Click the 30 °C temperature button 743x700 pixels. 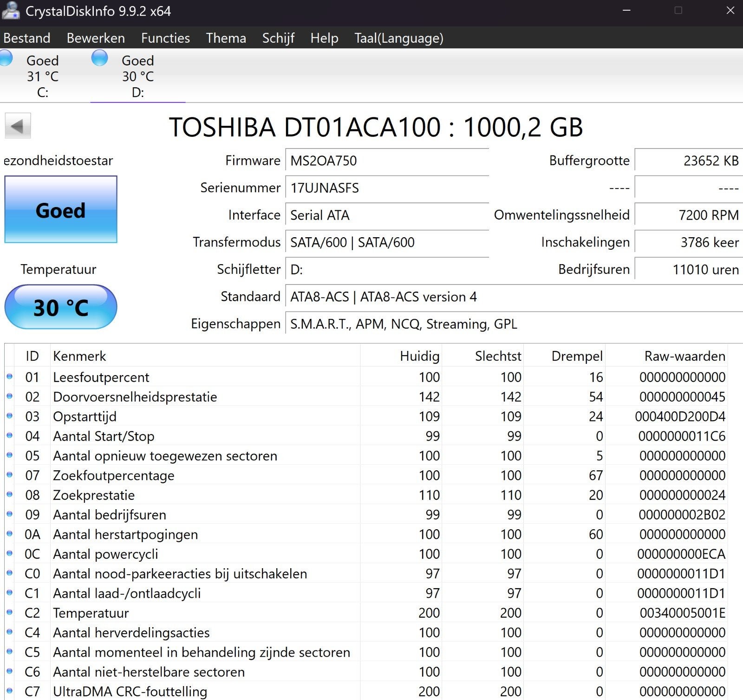[61, 307]
